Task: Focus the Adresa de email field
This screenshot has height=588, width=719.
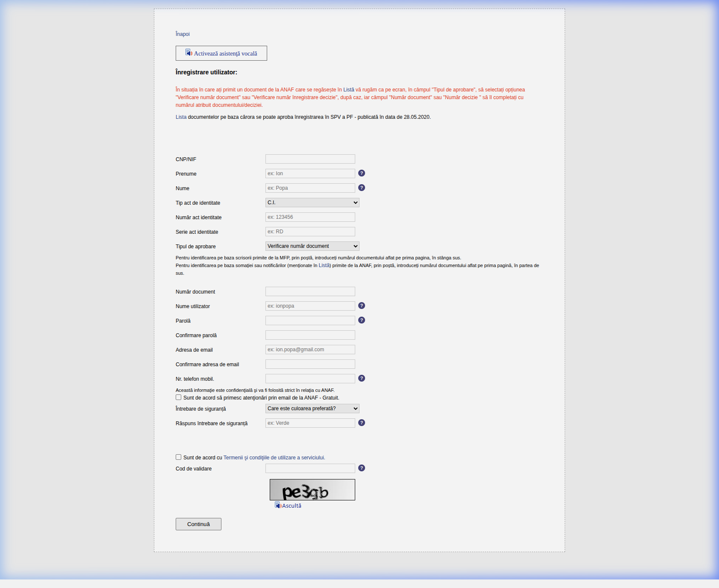Action: point(310,350)
